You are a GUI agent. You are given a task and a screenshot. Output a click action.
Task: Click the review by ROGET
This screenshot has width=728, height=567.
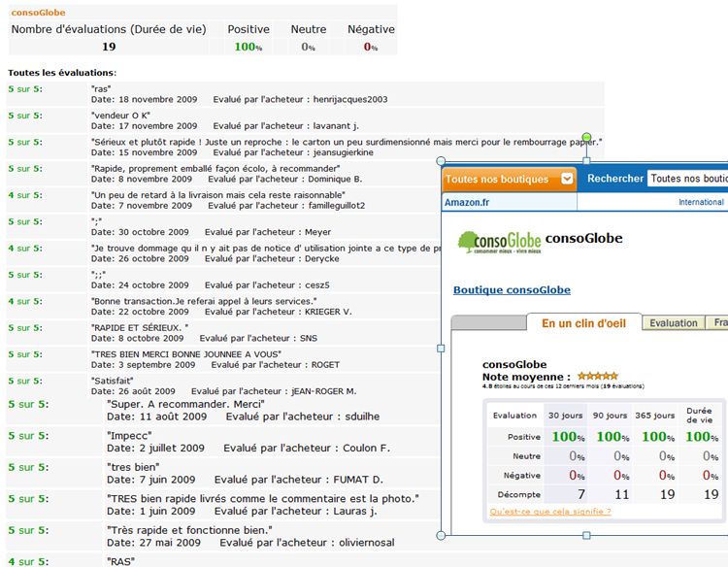pyautogui.click(x=223, y=359)
